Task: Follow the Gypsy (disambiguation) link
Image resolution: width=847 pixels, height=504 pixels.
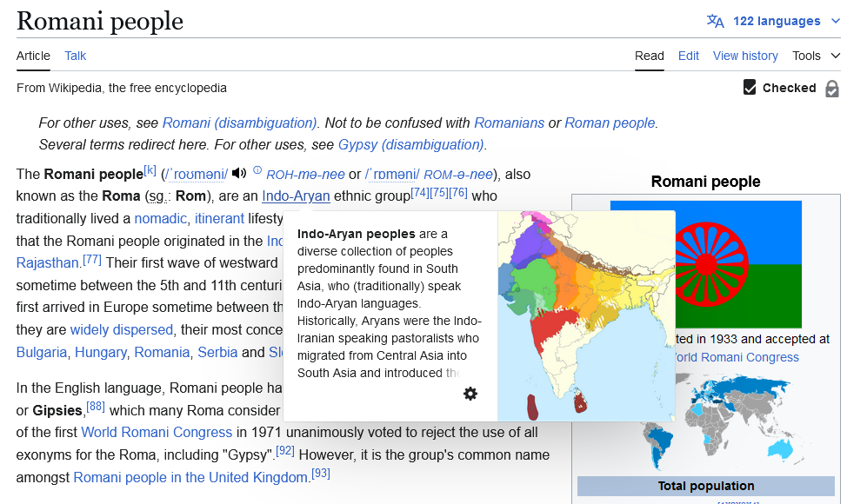Action: tap(410, 144)
